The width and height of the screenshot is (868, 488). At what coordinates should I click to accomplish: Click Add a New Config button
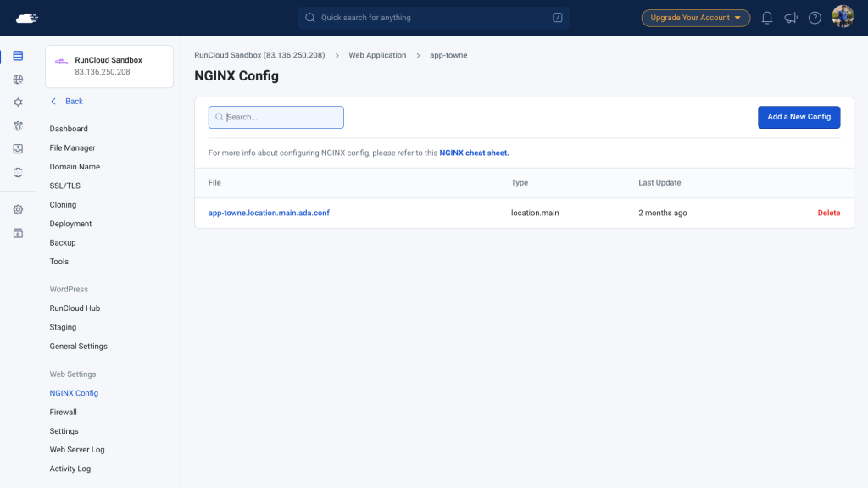[x=798, y=117]
